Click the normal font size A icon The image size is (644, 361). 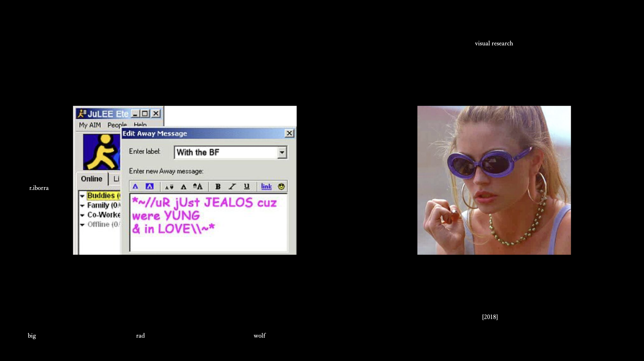183,187
